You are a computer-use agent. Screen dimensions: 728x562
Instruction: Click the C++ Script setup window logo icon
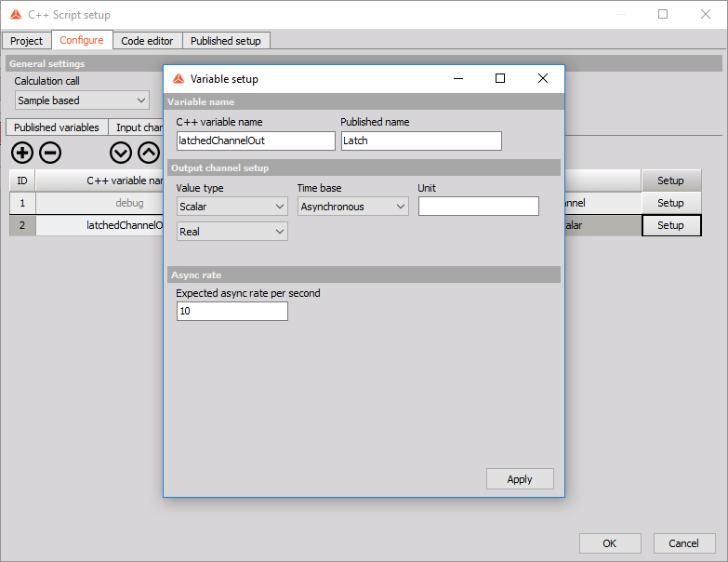[16, 15]
